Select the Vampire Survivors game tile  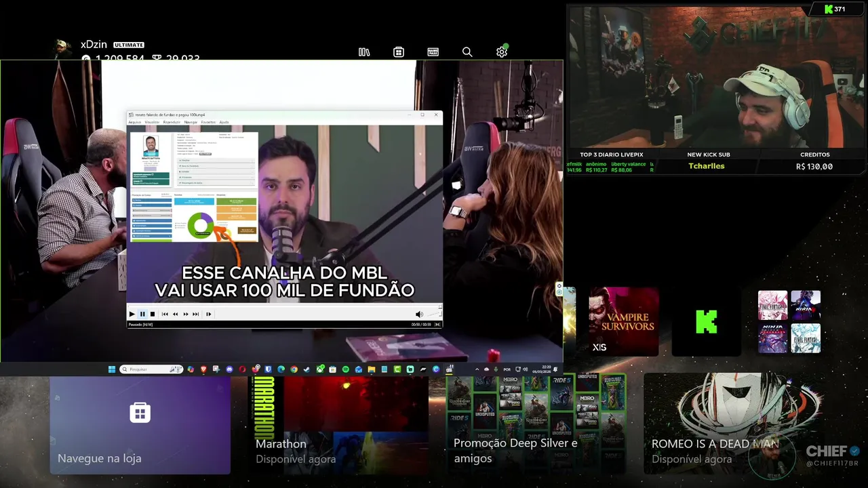623,322
